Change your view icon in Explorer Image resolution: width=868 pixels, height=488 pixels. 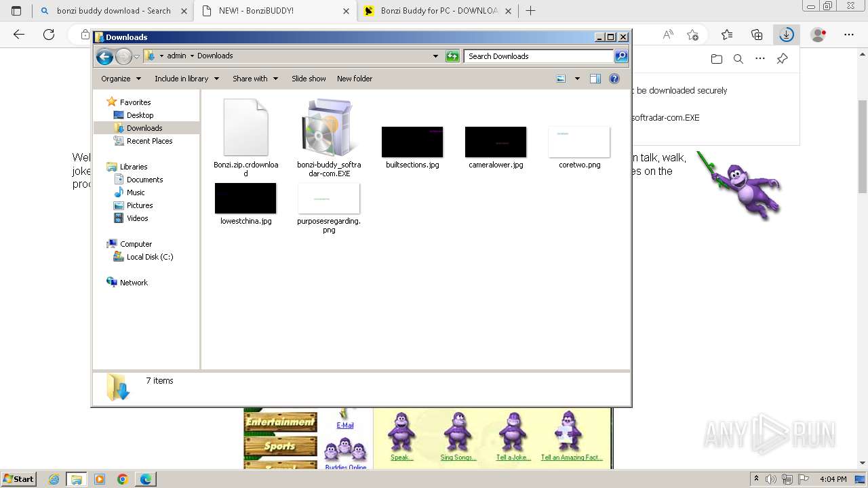[561, 79]
